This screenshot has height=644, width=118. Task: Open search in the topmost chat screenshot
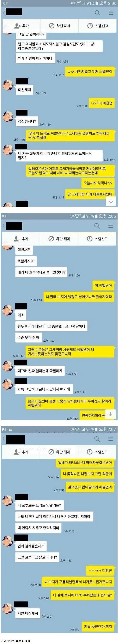pyautogui.click(x=97, y=13)
